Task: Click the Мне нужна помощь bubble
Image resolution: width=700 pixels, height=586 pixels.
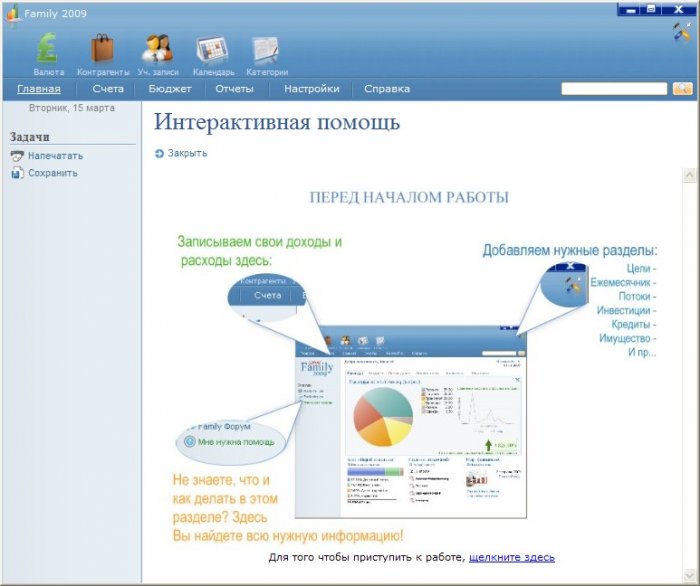Action: [230, 442]
